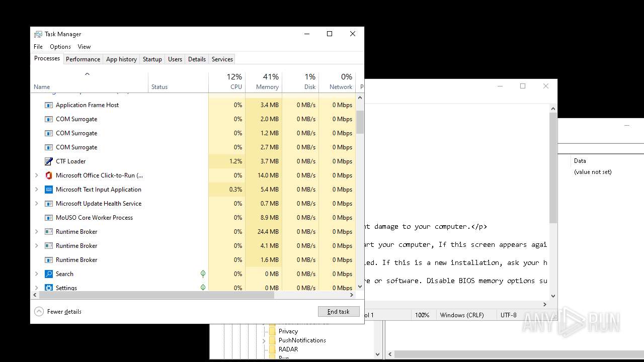This screenshot has width=644, height=362.
Task: Click the (value not set) registry data entry
Action: (x=593, y=172)
